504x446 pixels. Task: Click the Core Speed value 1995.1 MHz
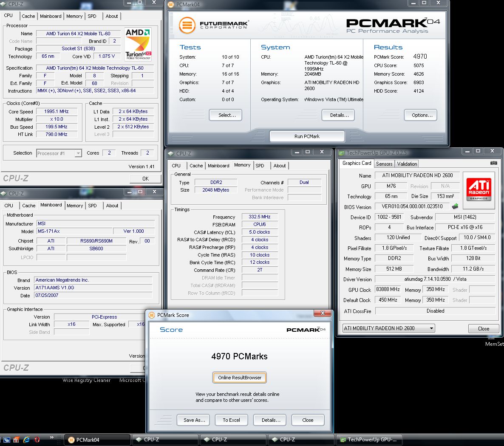point(56,111)
